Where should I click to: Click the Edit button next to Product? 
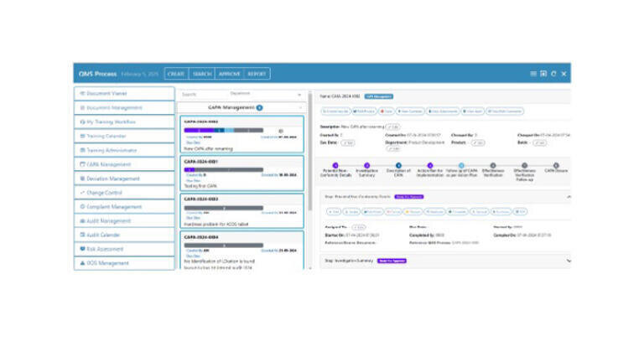478,142
